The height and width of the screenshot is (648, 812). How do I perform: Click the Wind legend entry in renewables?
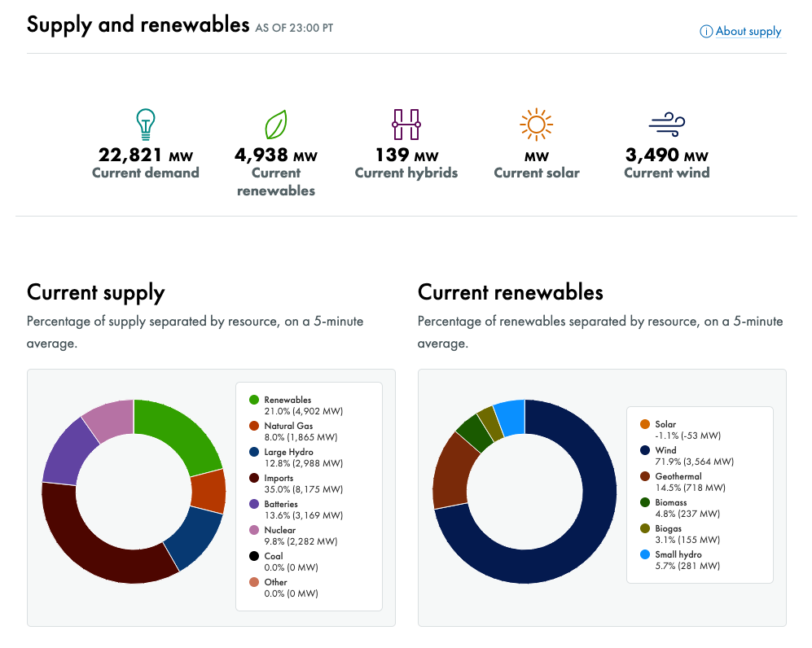[665, 450]
